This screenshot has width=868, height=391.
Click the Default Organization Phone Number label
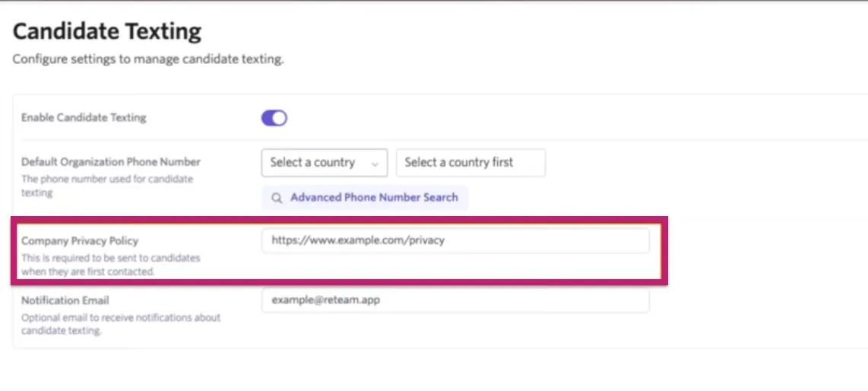point(111,162)
